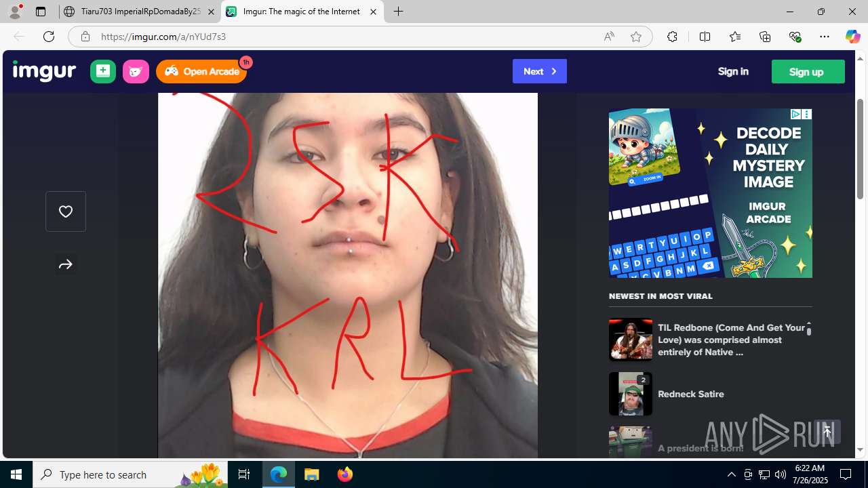Image resolution: width=868 pixels, height=488 pixels.
Task: Open the Imgur Arcade
Action: coord(201,71)
